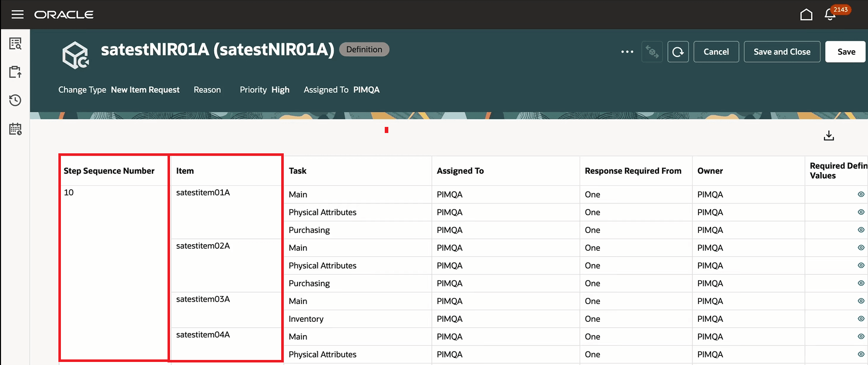This screenshot has height=365, width=868.
Task: Click Main task under satestitem03A
Action: click(x=298, y=301)
